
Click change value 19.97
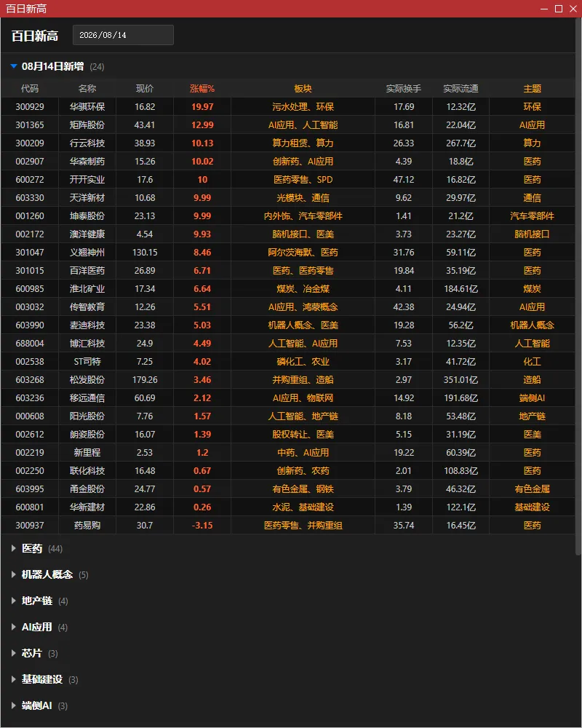[x=202, y=107]
